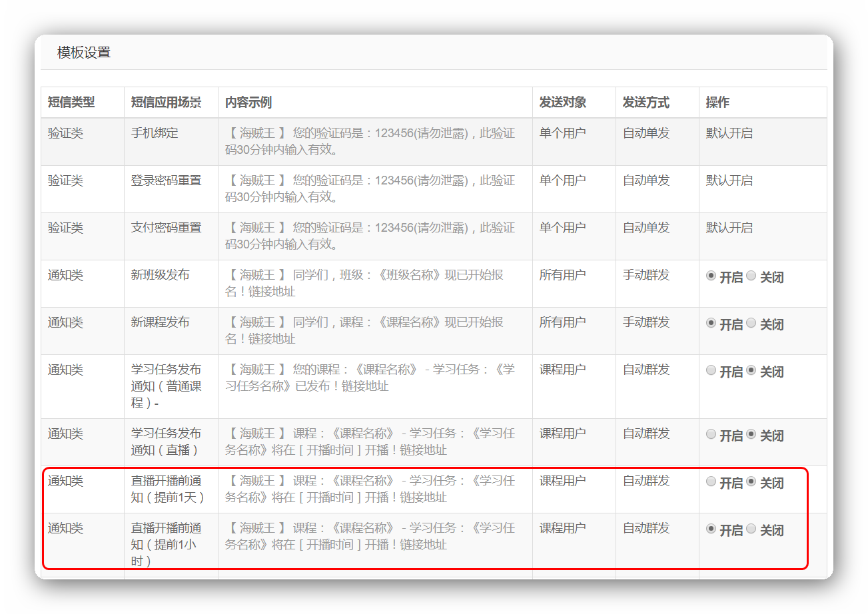Disable 直播开播前通知（提前1小时） with 关闭

pos(751,529)
